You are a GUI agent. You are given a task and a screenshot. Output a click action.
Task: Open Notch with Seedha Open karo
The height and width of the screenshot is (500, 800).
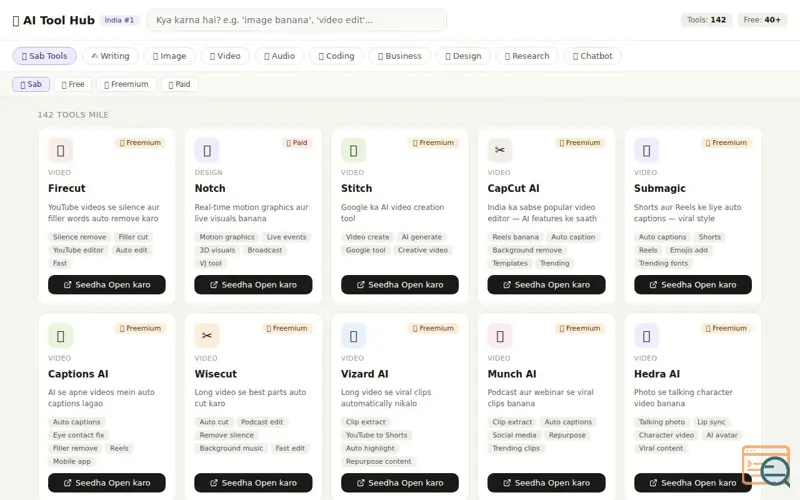click(x=253, y=285)
